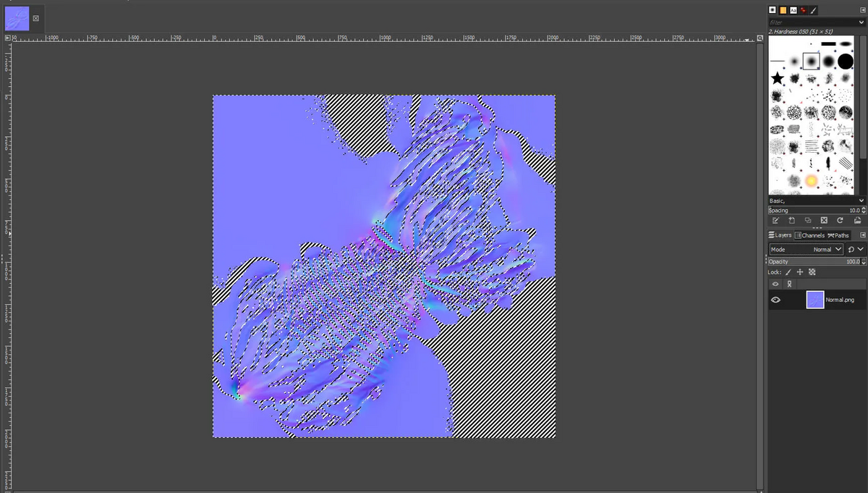Refresh the brushes list
The width and height of the screenshot is (868, 493).
[840, 220]
